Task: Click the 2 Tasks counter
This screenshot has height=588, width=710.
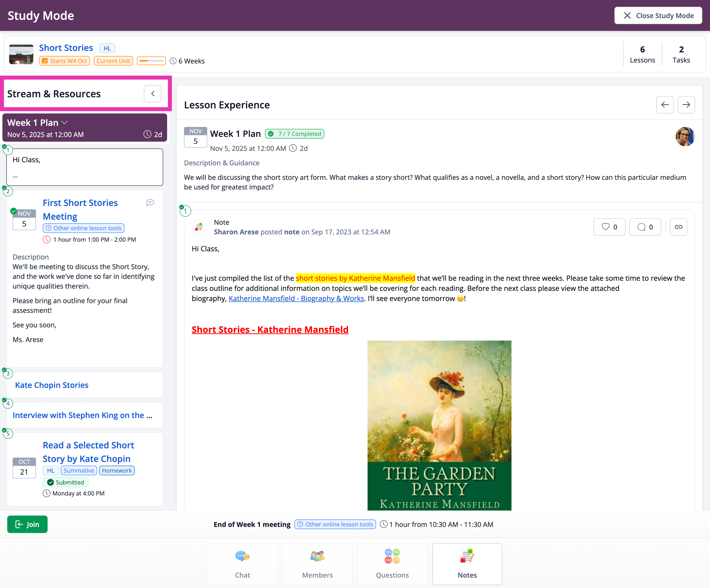Action: [681, 54]
